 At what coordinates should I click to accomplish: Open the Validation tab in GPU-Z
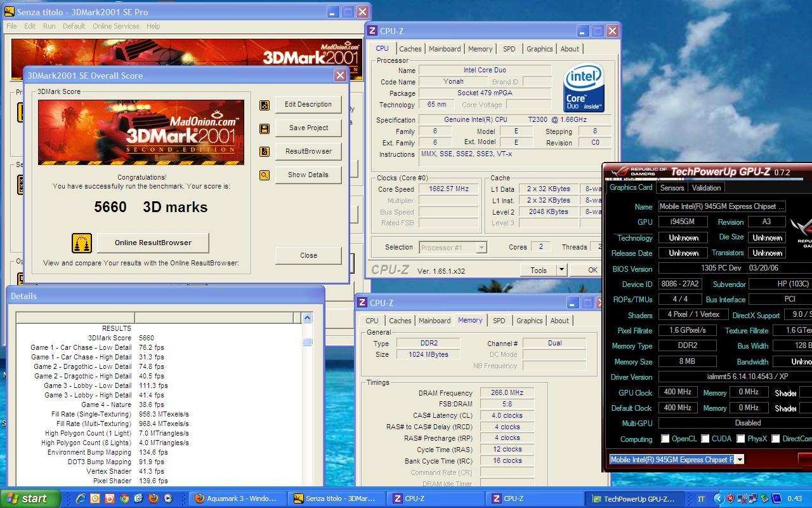(x=706, y=188)
